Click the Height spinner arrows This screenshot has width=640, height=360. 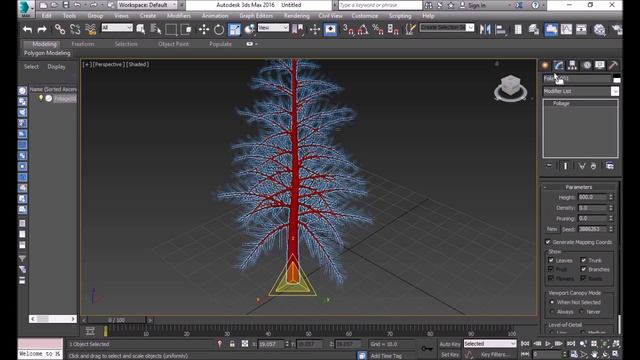pyautogui.click(x=611, y=197)
